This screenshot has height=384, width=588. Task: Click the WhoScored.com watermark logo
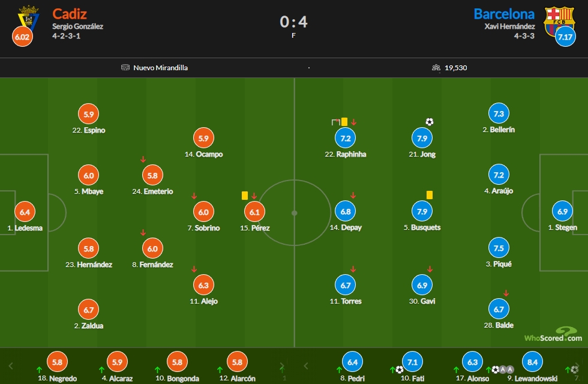[553, 335]
